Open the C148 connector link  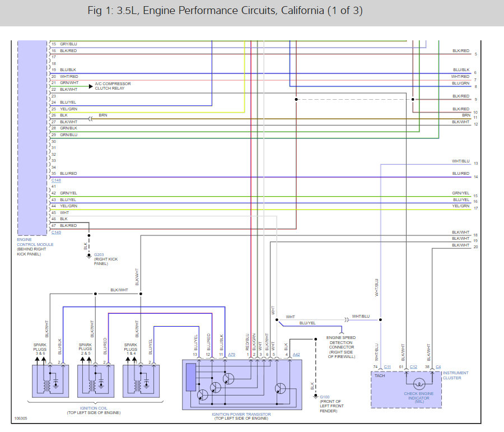pyautogui.click(x=56, y=180)
